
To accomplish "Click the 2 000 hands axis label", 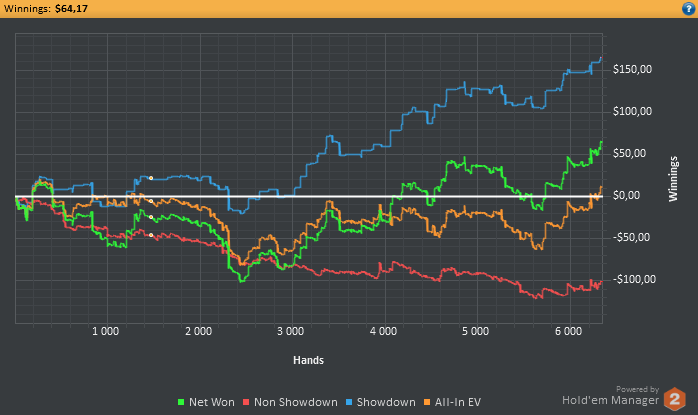I will coord(199,331).
